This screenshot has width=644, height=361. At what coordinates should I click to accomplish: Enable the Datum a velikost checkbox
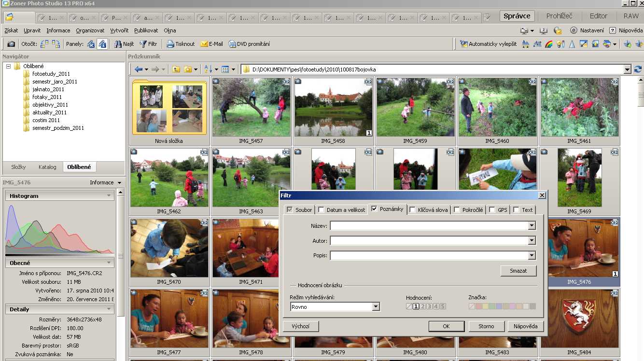tap(322, 210)
